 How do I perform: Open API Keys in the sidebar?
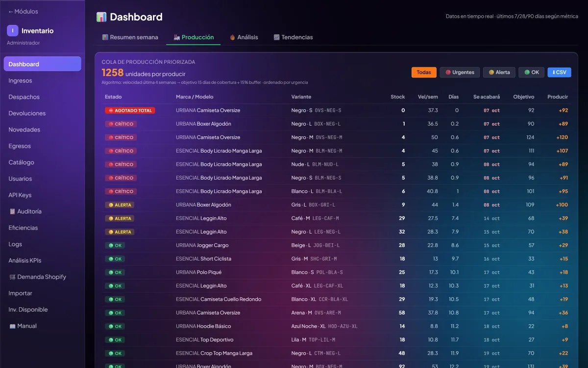coord(43,195)
